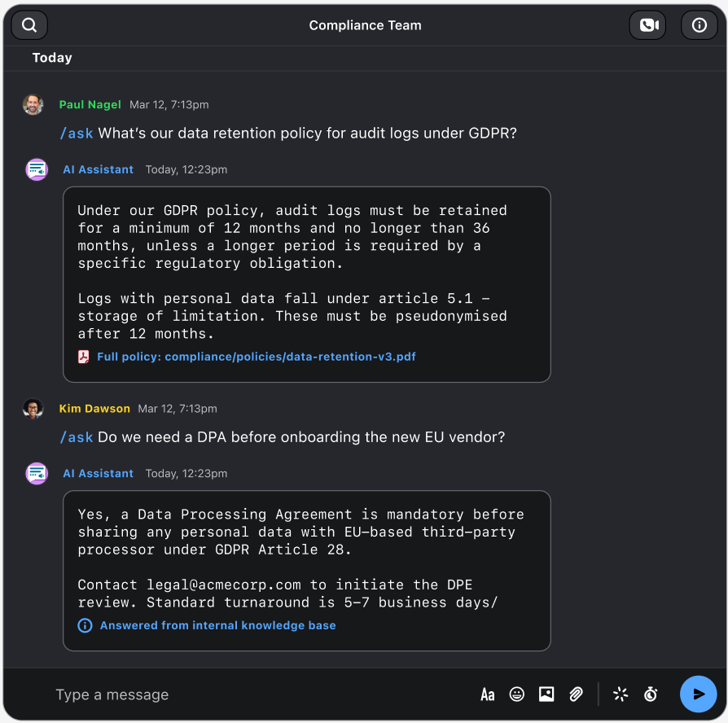The image size is (728, 723).
Task: Open the conversation info panel
Action: pyautogui.click(x=699, y=25)
